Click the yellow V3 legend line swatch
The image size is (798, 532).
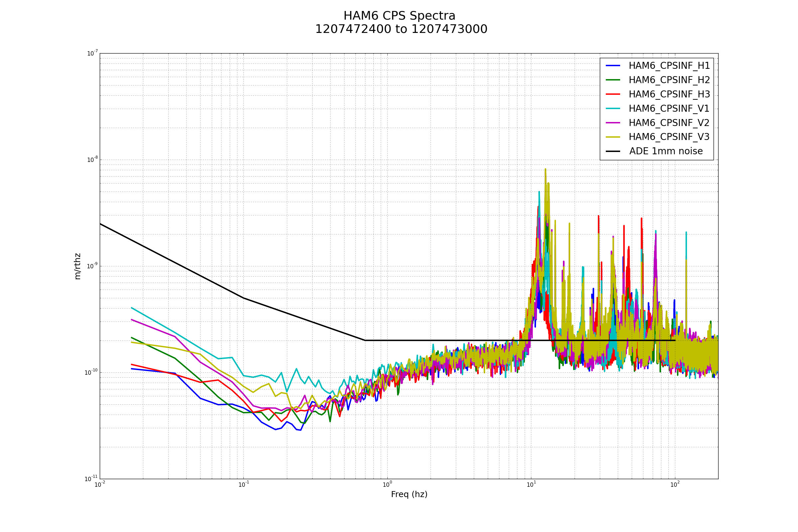point(613,137)
